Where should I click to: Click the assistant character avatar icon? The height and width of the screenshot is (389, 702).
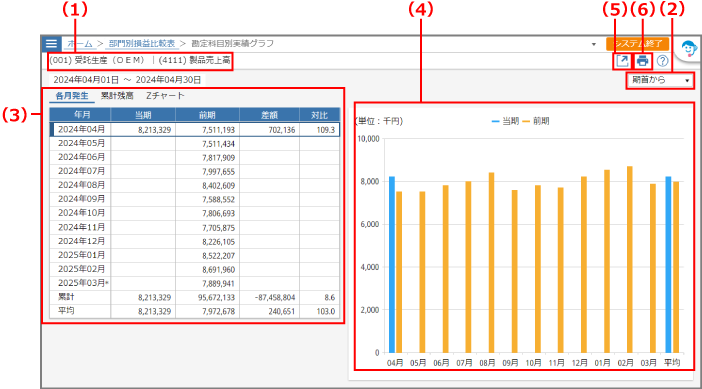(x=689, y=48)
